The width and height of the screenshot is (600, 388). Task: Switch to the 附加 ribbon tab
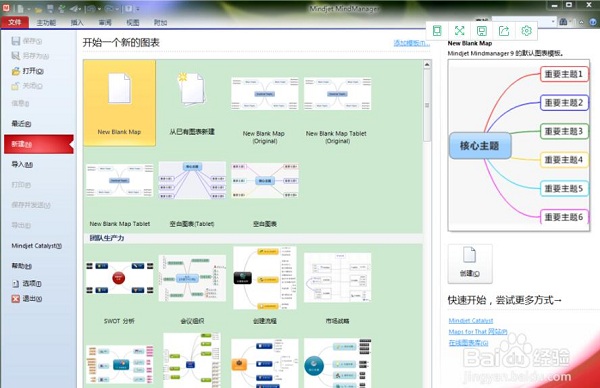click(160, 23)
